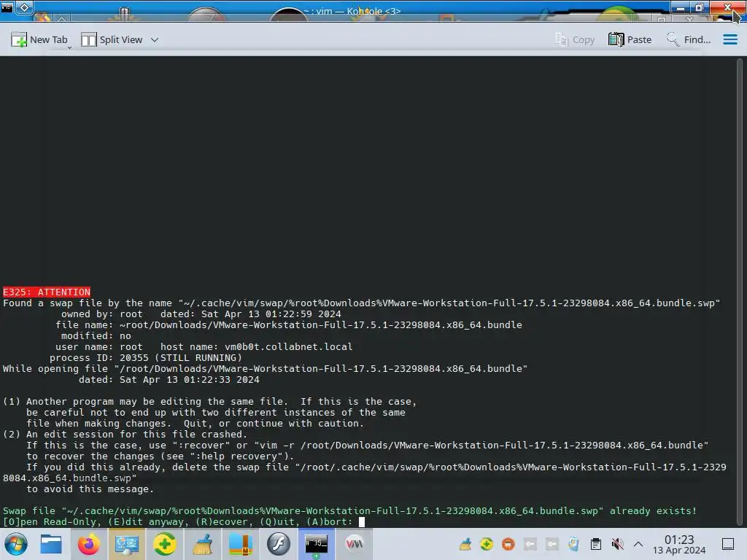The height and width of the screenshot is (560, 747).
Task: Click the Konsole window menu icon in title bar
Action: [7, 7]
